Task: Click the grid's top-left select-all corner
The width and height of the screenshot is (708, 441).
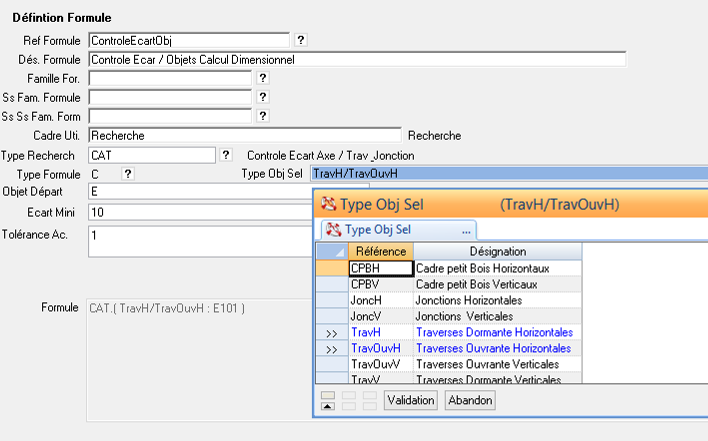Action: pyautogui.click(x=331, y=251)
